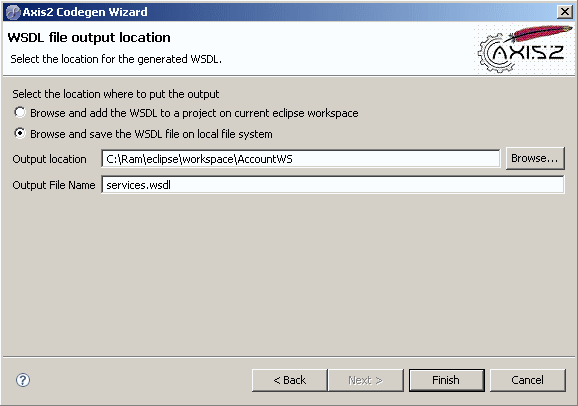Close the Axis2 Codegen Wizard dialog

pyautogui.click(x=564, y=12)
